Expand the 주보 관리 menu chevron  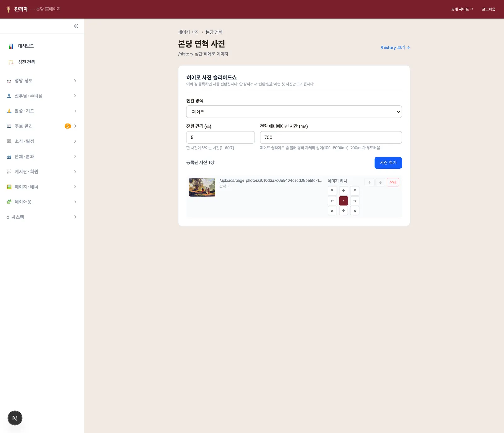pyautogui.click(x=75, y=126)
